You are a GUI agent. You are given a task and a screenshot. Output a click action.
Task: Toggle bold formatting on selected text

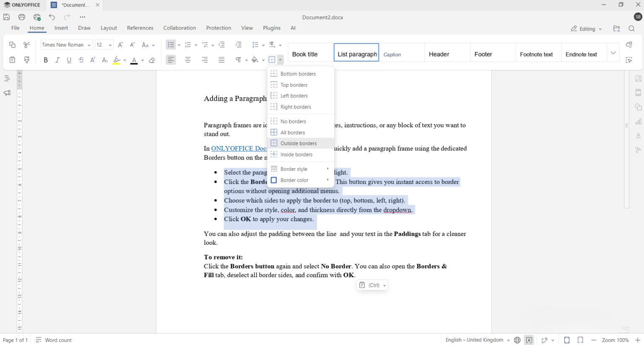45,60
